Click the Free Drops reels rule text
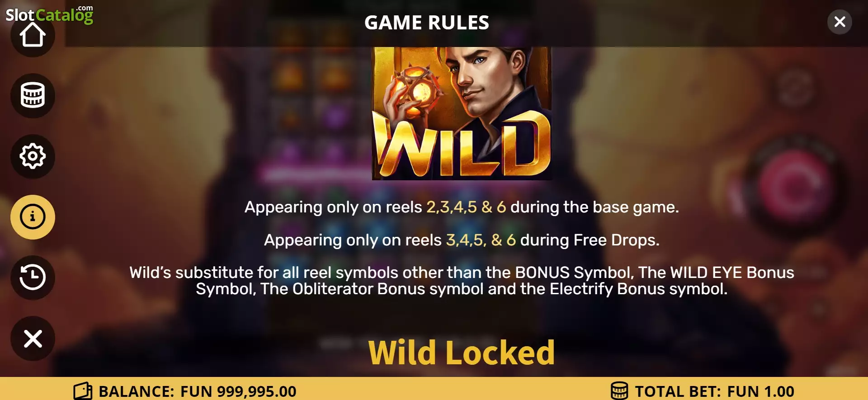The width and height of the screenshot is (868, 400). point(462,240)
